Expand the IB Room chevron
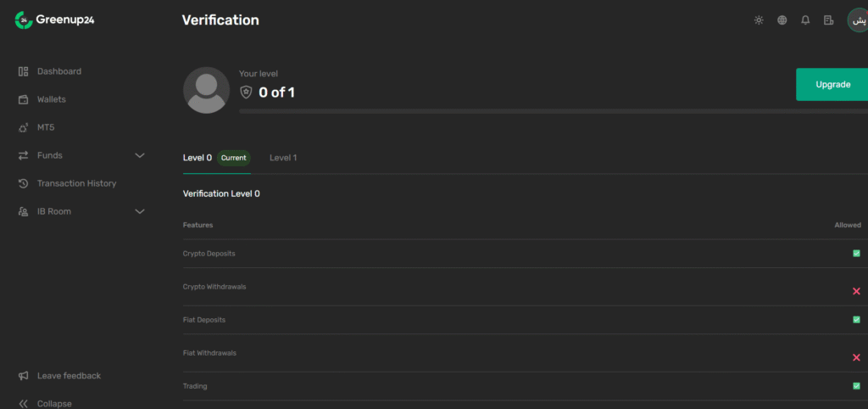 point(140,211)
